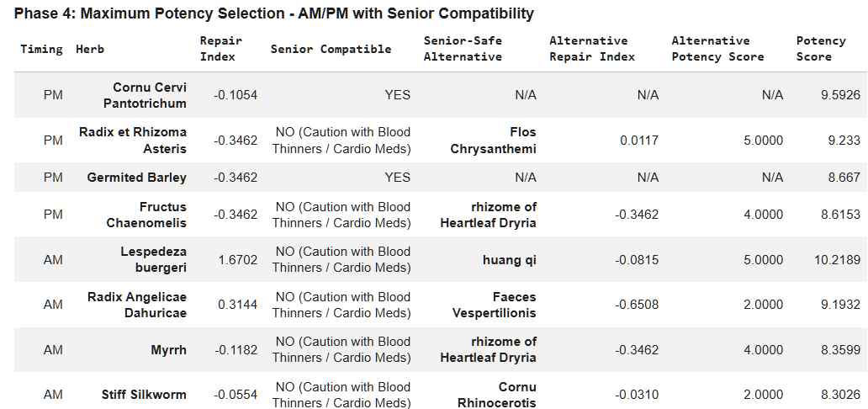This screenshot has height=409, width=868.
Task: Click the Lespedeza buergeri herb cell
Action: click(153, 260)
